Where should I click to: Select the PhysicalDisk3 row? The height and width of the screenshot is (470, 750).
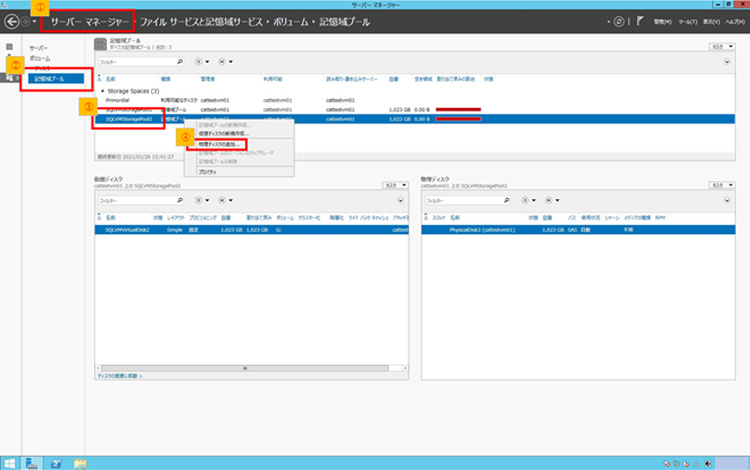[480, 229]
